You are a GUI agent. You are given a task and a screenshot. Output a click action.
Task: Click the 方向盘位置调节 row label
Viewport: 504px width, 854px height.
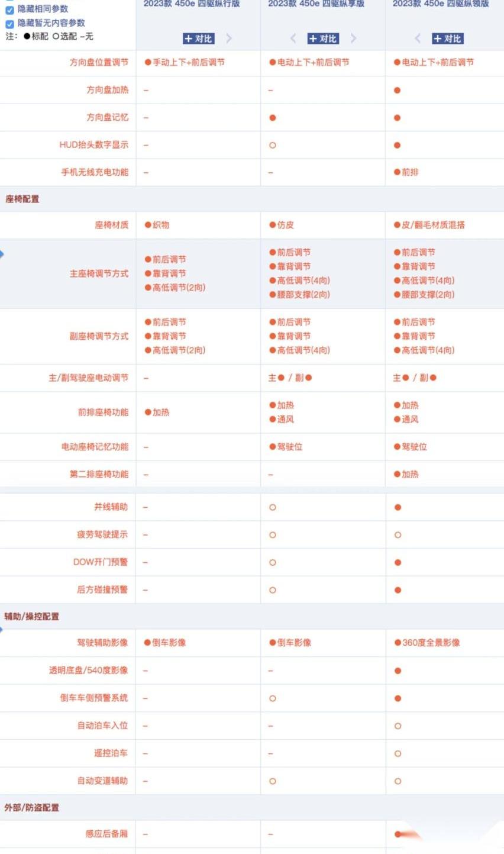99,62
